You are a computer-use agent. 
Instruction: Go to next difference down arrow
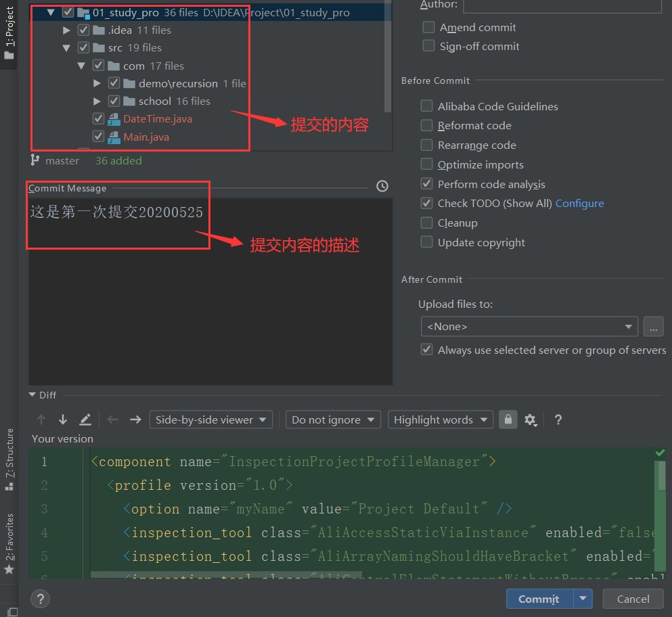tap(63, 419)
